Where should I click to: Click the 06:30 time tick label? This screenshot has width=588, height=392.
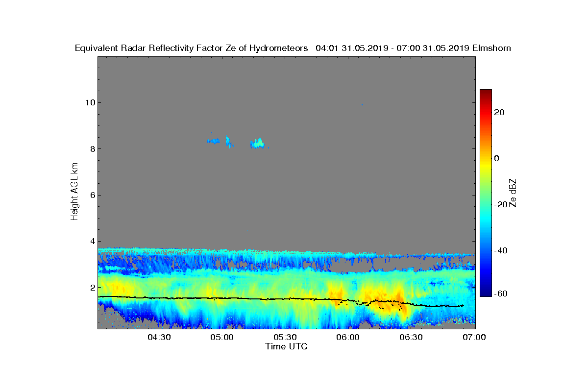click(x=412, y=338)
